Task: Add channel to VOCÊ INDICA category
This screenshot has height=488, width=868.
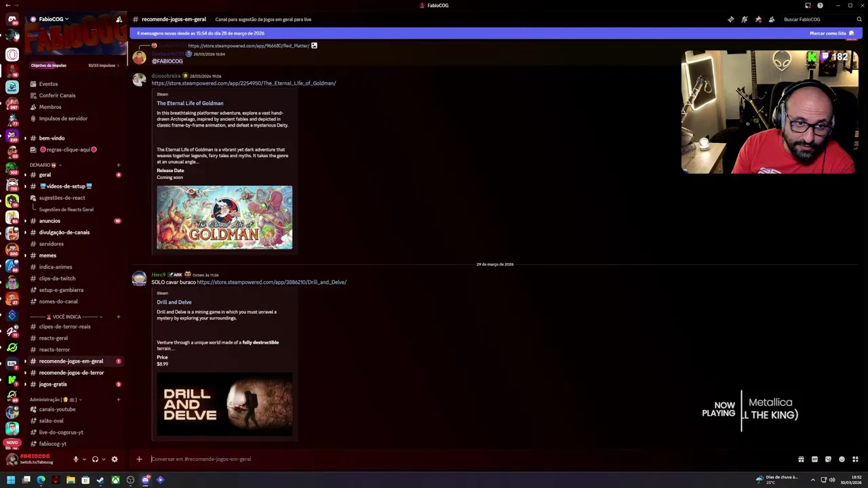Action: click(x=119, y=317)
